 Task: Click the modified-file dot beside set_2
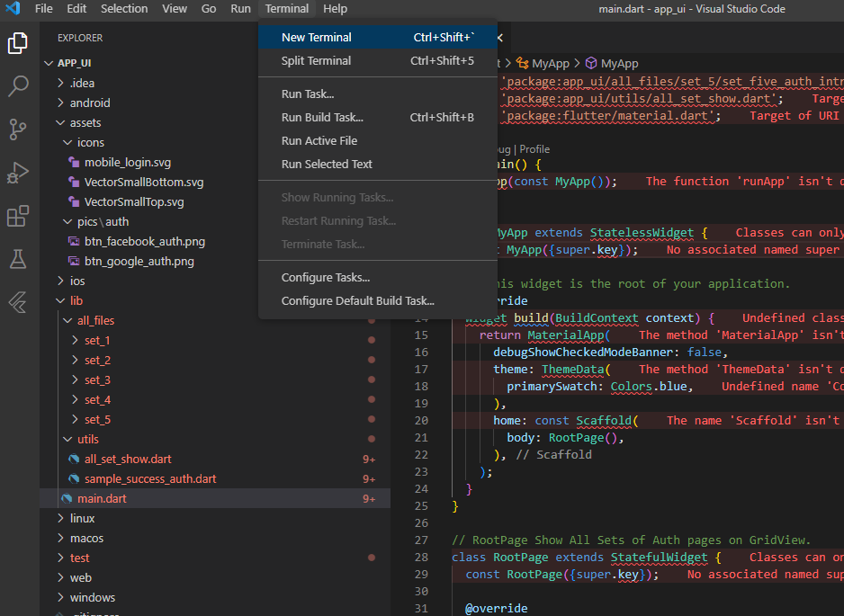click(x=370, y=360)
